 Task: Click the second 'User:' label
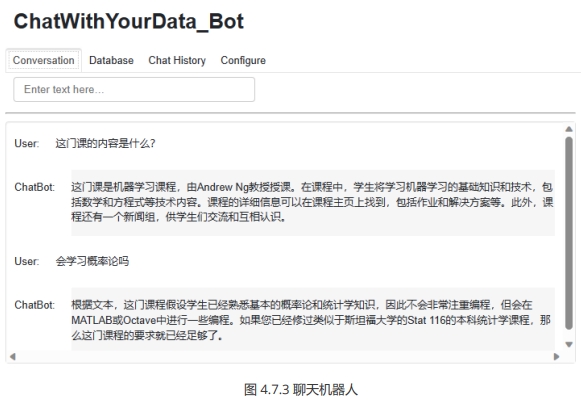point(27,261)
